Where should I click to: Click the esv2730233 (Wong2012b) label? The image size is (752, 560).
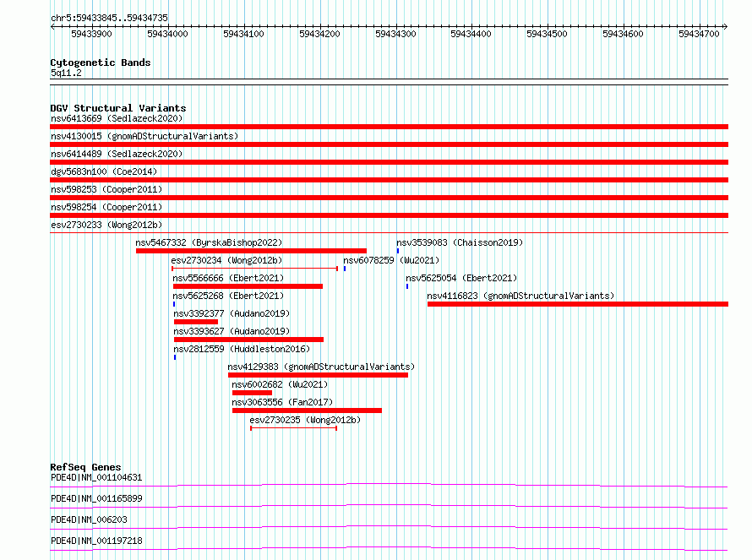click(106, 225)
